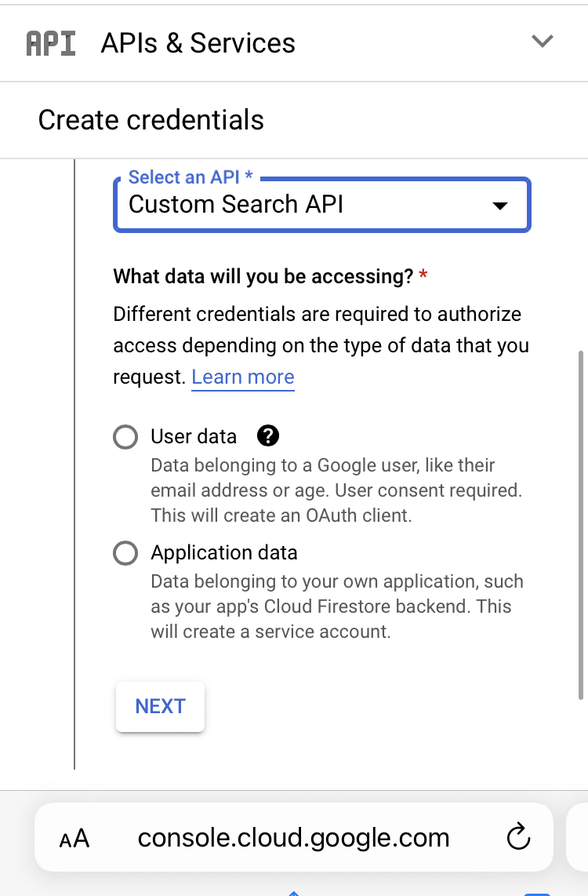588x896 pixels.
Task: Click the dropdown arrow inside the API selector
Action: click(499, 206)
